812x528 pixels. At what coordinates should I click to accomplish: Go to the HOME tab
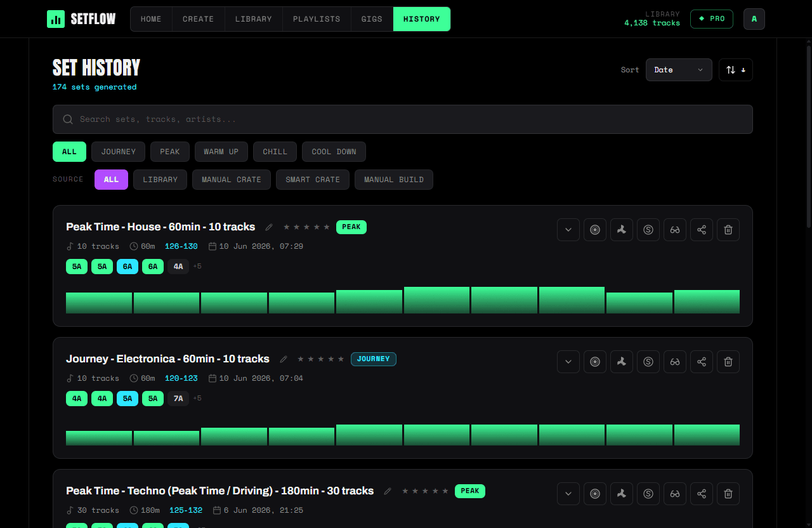click(151, 19)
